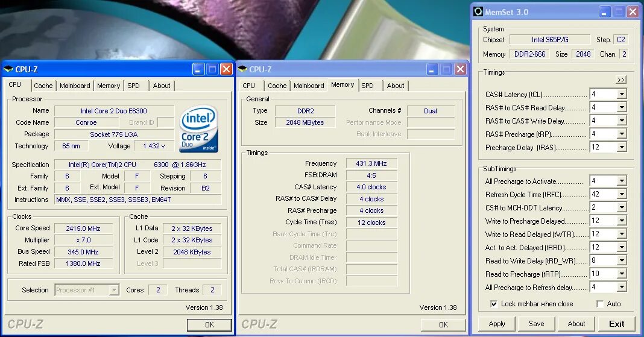Open the Read to Precharge (tRTP) dropdown
The image size is (644, 337).
[622, 274]
